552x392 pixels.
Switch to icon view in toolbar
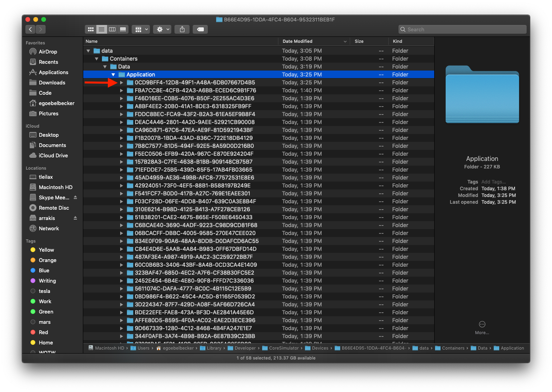pos(91,29)
